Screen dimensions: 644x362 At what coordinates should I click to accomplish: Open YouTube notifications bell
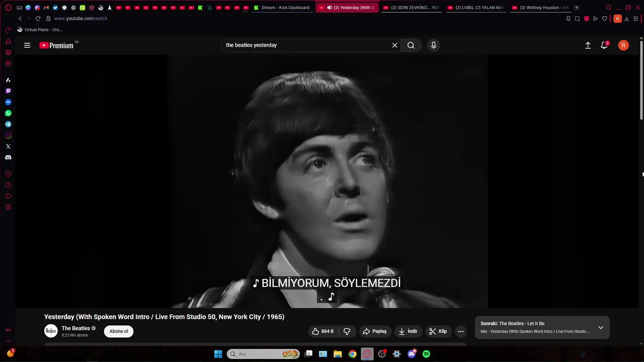[x=604, y=45]
